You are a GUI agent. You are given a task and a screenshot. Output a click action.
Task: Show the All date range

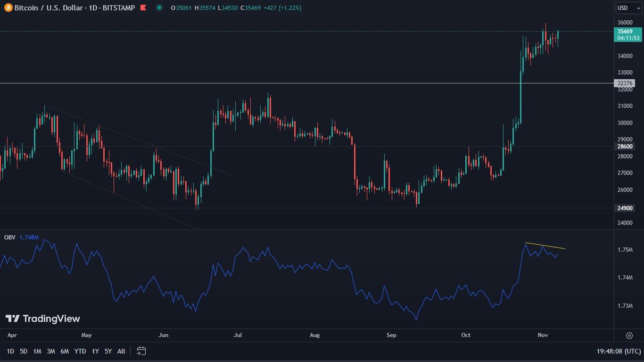click(121, 351)
